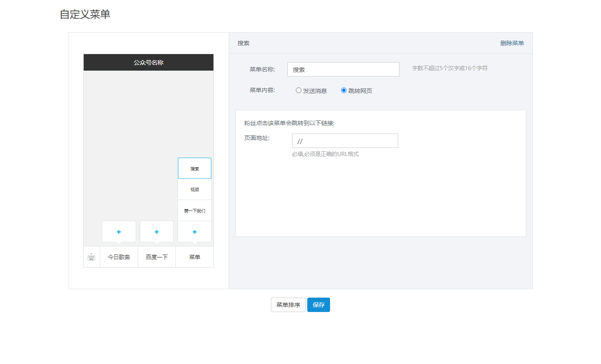Click the 字数不超过5个汉字或16个字符 hint

coord(450,68)
